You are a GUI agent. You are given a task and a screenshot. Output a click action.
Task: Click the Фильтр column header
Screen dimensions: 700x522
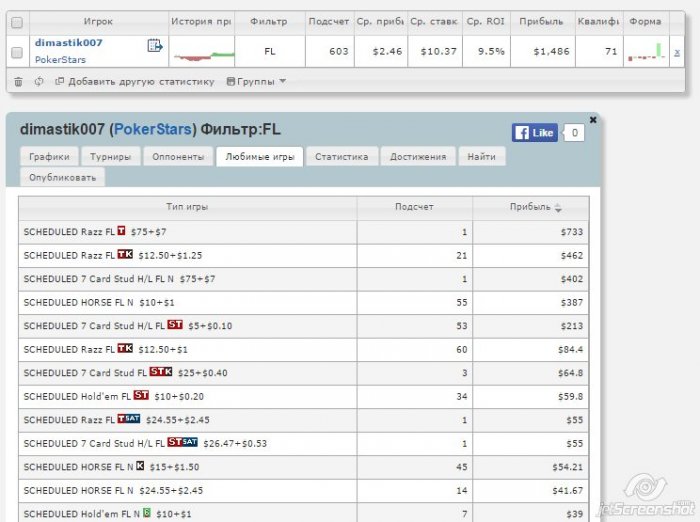pyautogui.click(x=269, y=21)
